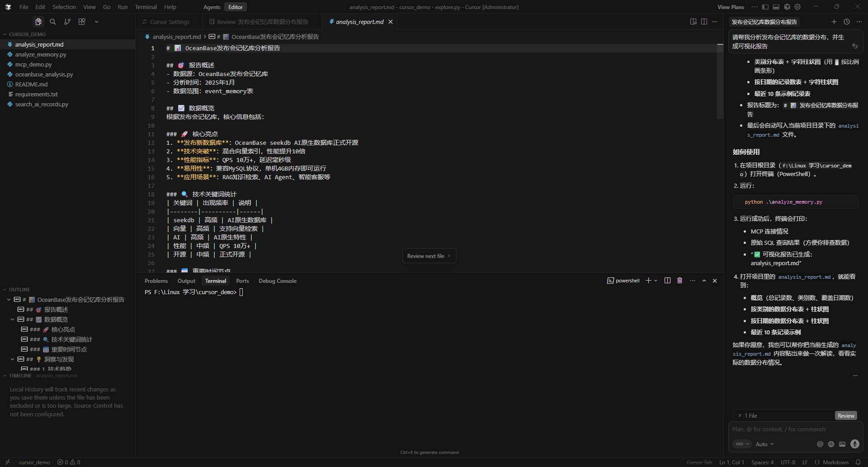
Task: Kill the terminal with the trash icon
Action: coord(679,281)
